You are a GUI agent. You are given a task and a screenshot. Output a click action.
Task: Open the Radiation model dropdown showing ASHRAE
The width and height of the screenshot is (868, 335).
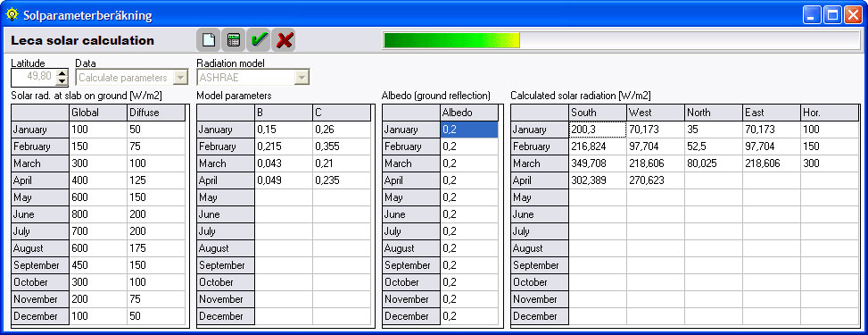[253, 78]
